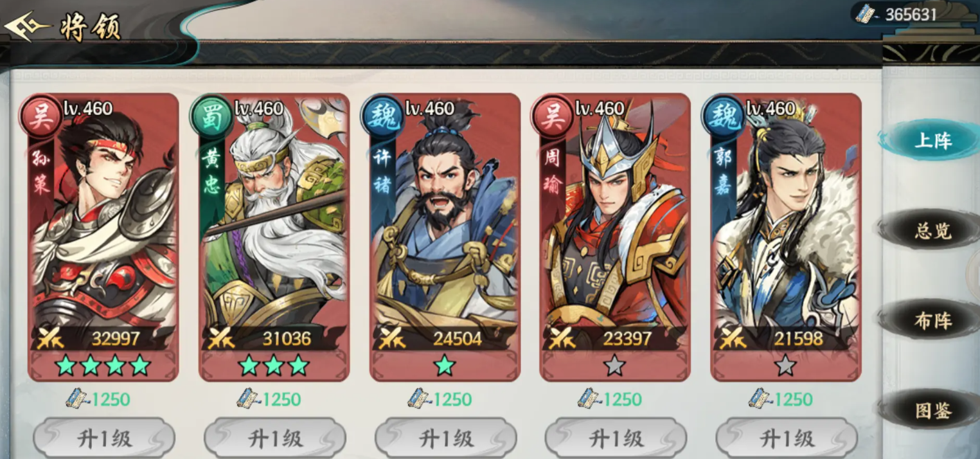Click the 魏 faction badge on 许诸's card
The image size is (980, 459).
[x=382, y=118]
